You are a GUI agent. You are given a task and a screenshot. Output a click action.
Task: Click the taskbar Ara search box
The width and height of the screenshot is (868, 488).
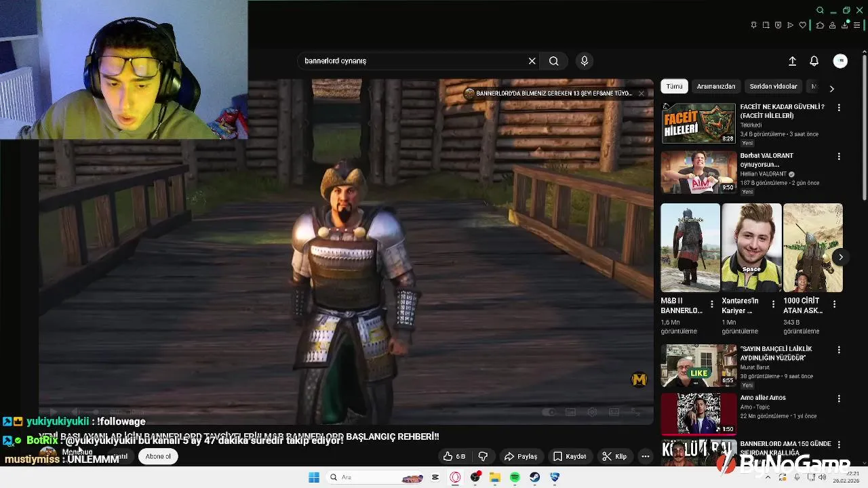[x=374, y=477]
